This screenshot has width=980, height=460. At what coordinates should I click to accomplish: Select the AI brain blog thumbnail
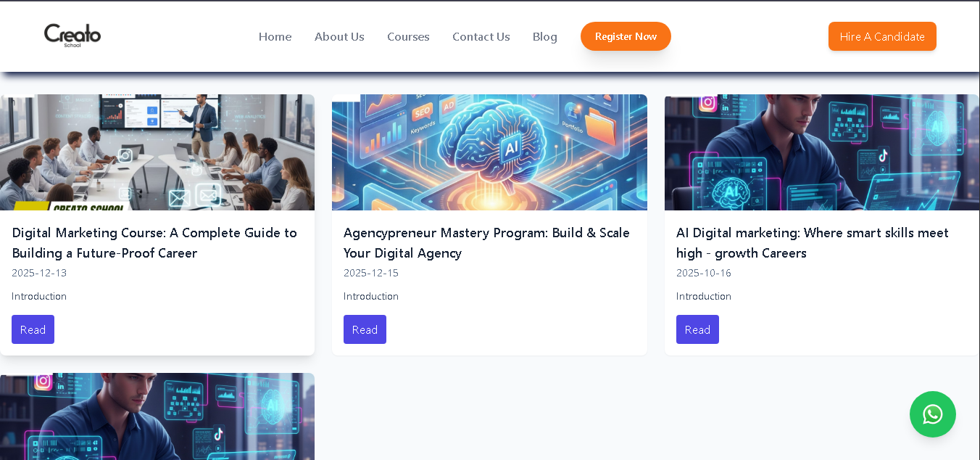point(489,152)
